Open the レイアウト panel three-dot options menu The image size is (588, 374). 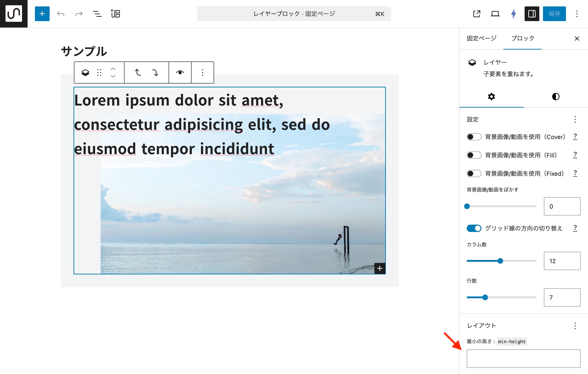coord(575,326)
